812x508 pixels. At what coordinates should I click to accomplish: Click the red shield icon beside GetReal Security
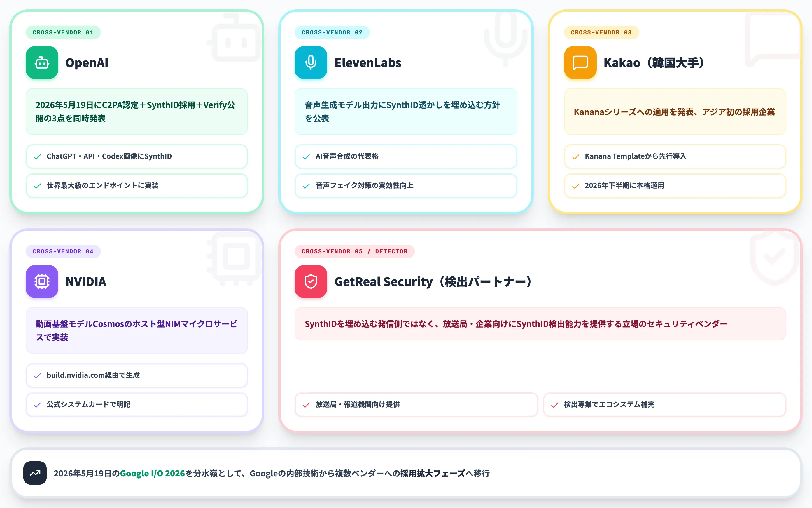click(311, 281)
